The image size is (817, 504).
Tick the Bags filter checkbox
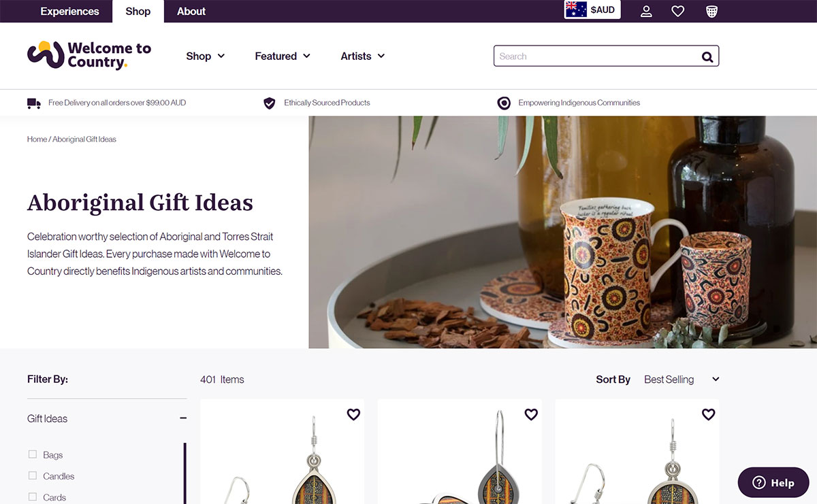[33, 454]
